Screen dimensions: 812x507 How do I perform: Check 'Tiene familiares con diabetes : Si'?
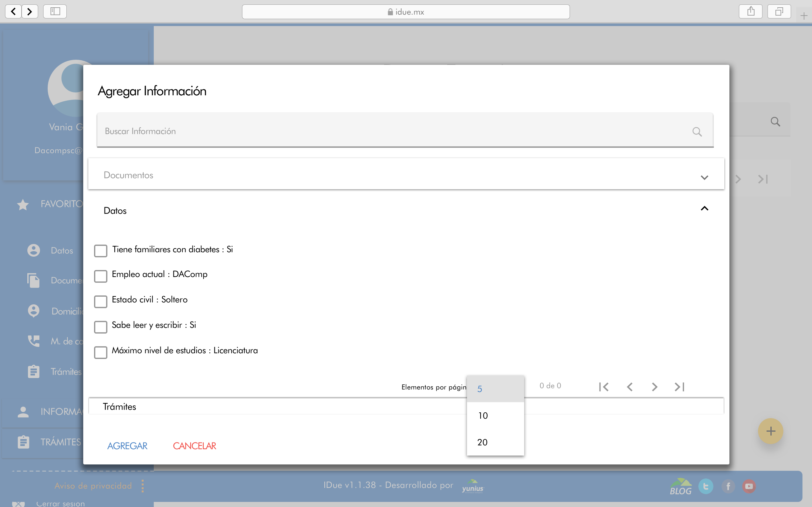[x=101, y=250]
